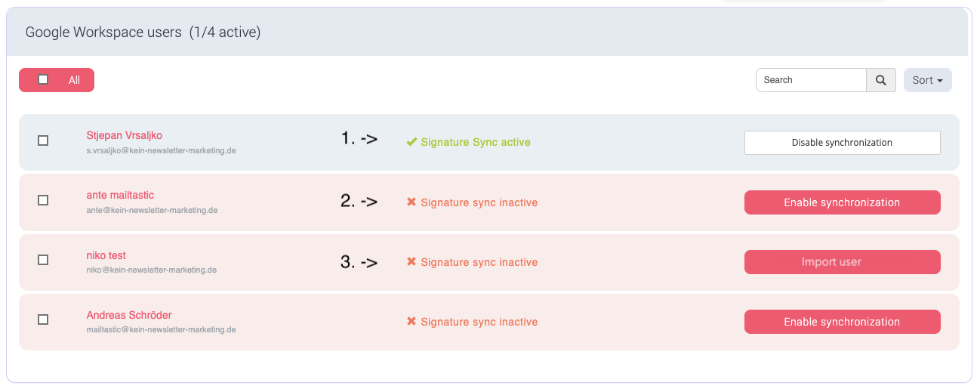Toggle the select All checkbox
This screenshot has width=980, height=392.
43,79
